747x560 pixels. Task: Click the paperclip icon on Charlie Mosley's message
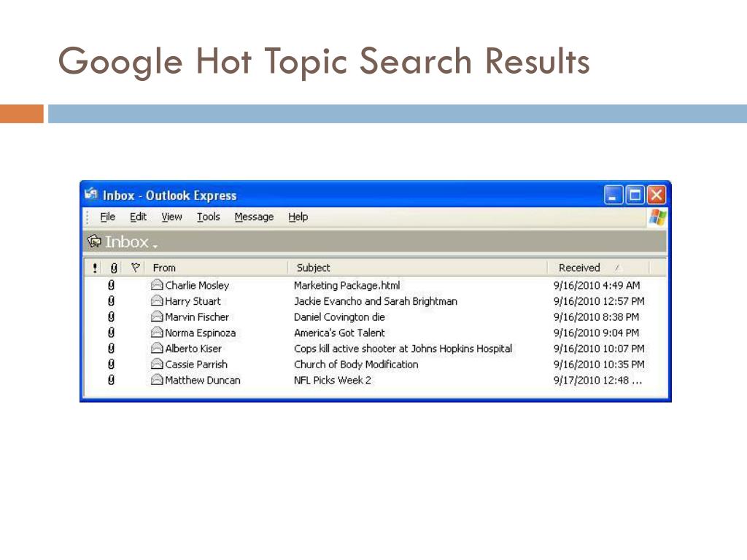(x=111, y=285)
